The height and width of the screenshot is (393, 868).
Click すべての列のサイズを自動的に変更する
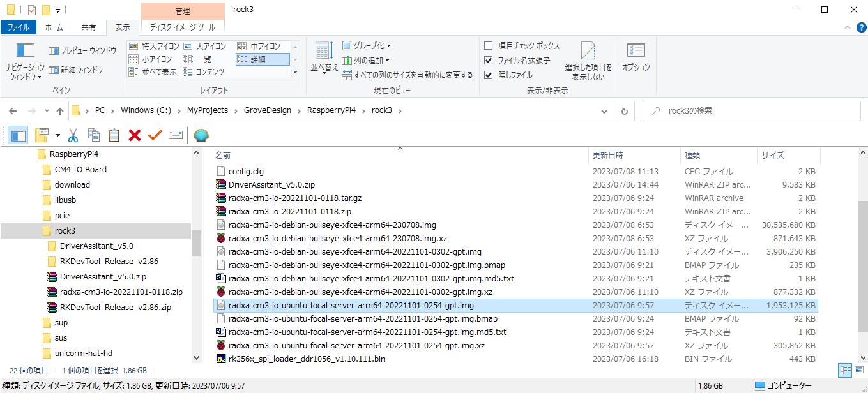407,75
